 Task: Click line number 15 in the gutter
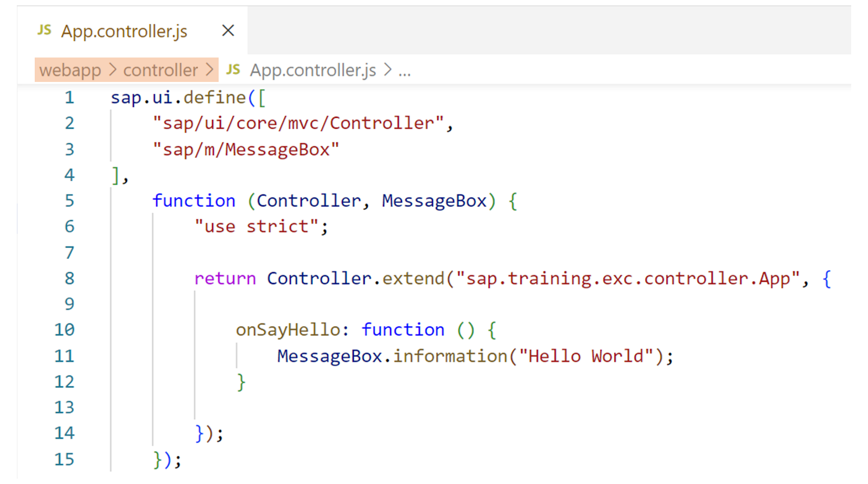click(64, 460)
